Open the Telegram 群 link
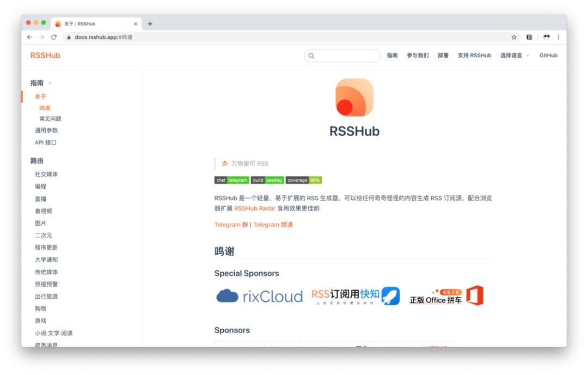The width and height of the screenshot is (588, 375). point(231,225)
